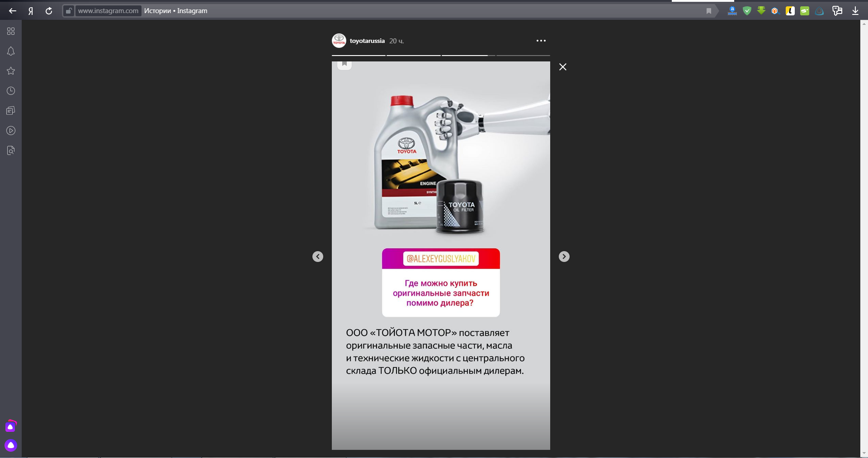This screenshot has width=868, height=458.
Task: Open collections icon in sidebar
Action: click(x=11, y=111)
